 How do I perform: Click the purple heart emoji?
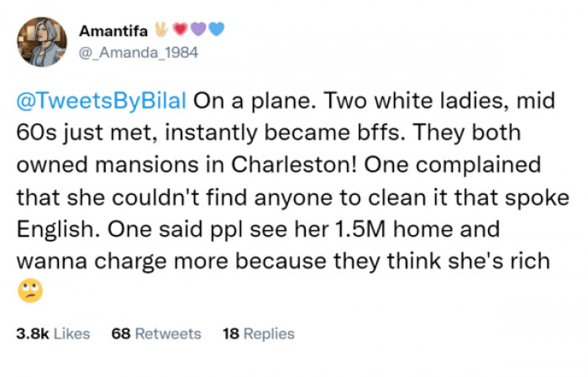click(197, 31)
